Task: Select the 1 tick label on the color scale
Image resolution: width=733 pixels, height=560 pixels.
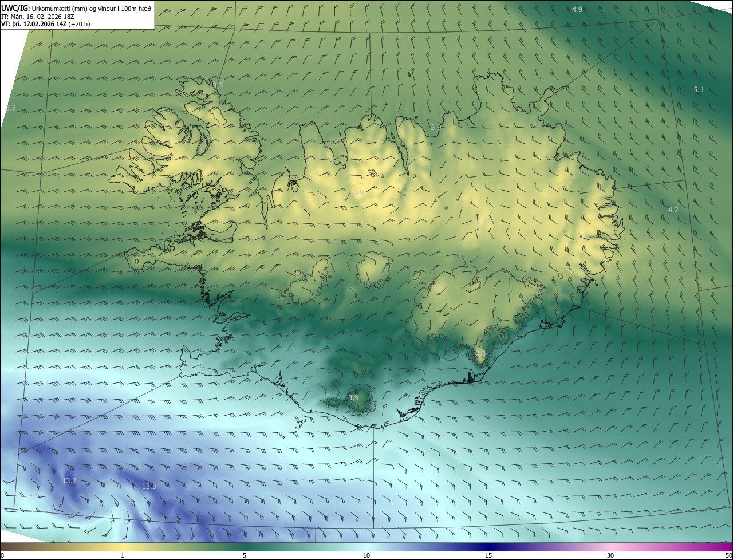Action: tap(123, 555)
